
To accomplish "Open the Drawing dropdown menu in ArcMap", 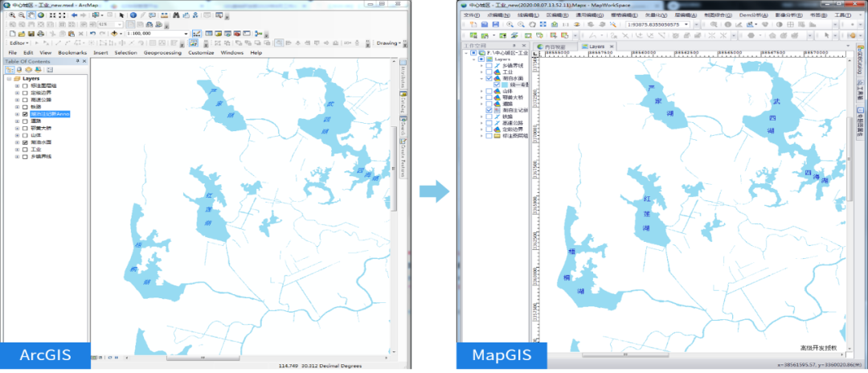I will click(389, 43).
